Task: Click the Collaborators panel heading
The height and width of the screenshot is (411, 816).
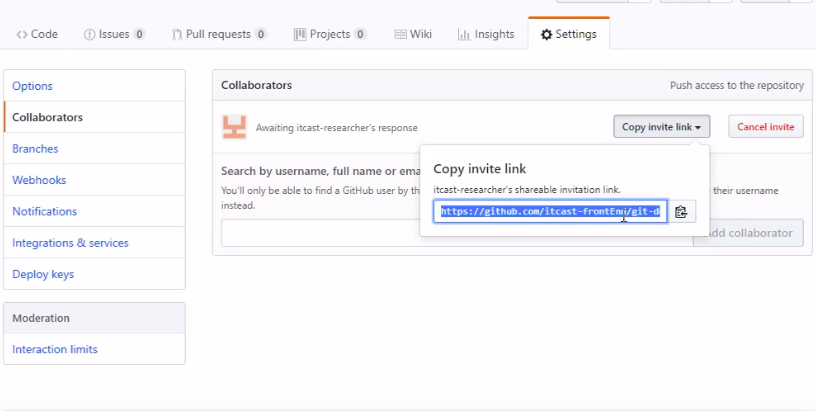Action: pyautogui.click(x=257, y=85)
